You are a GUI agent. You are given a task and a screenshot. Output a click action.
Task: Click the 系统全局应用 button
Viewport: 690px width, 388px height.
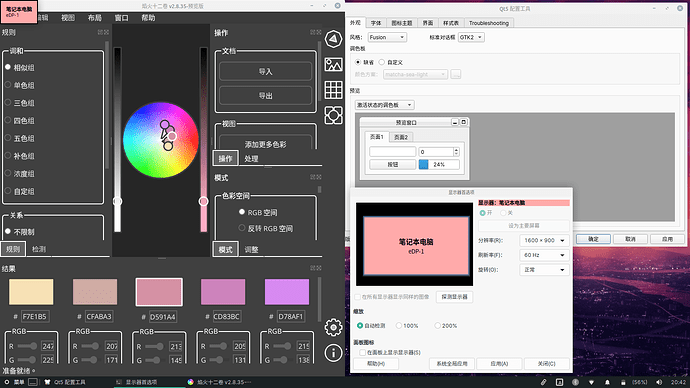tap(452, 364)
